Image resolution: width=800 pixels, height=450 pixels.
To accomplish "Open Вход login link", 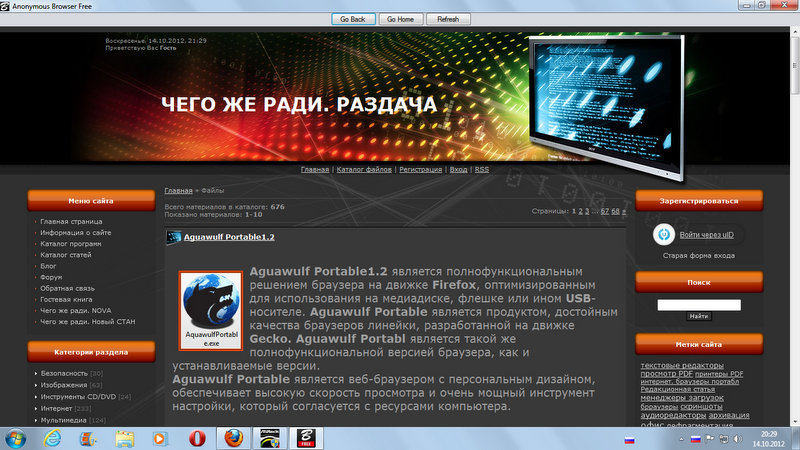I will (458, 169).
